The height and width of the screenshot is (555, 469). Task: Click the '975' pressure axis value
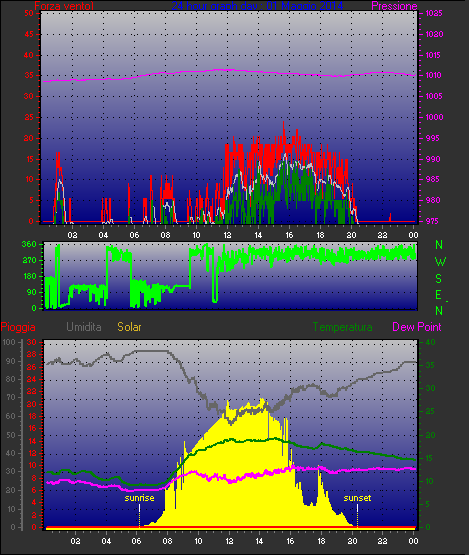coord(432,221)
